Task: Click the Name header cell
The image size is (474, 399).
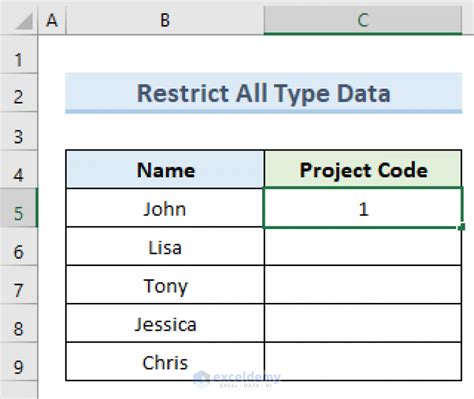Action: click(x=165, y=169)
